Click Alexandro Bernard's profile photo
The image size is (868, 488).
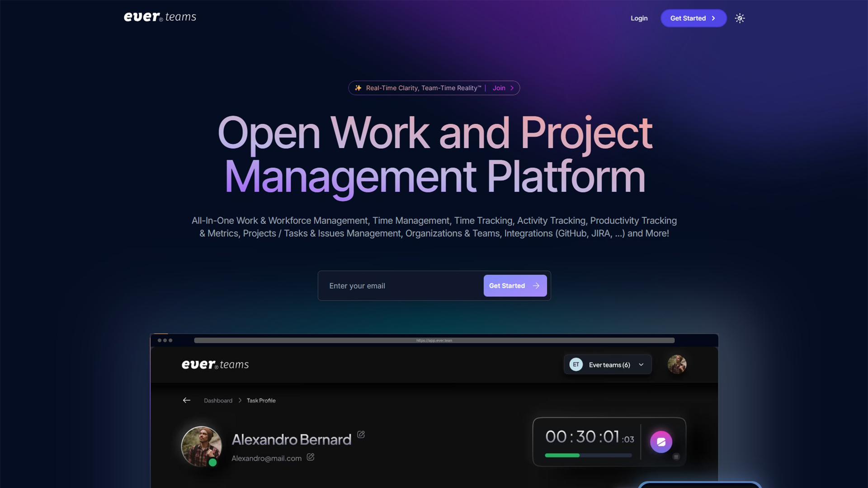201,446
